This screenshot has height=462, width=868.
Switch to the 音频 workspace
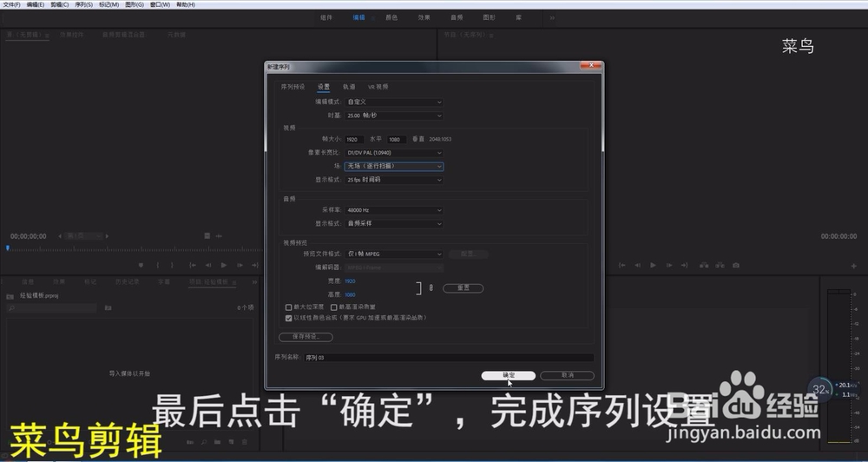(457, 17)
